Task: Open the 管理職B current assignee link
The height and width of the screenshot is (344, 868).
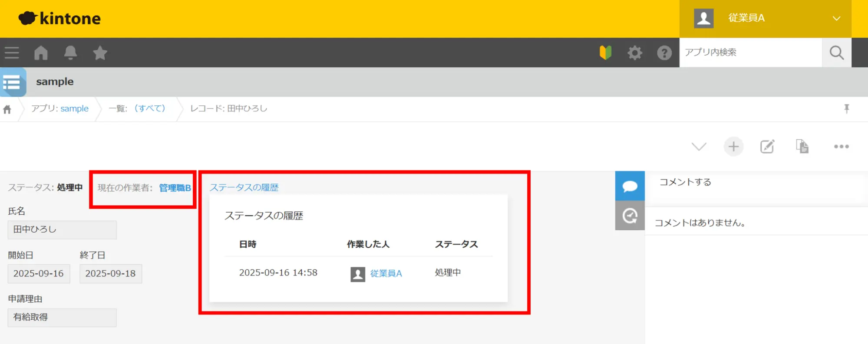Action: (x=175, y=188)
